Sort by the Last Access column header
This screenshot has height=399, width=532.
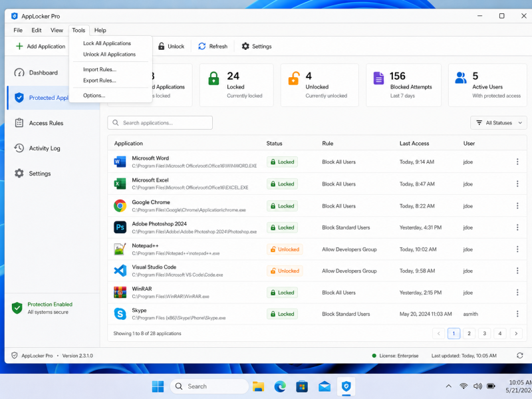pyautogui.click(x=414, y=143)
